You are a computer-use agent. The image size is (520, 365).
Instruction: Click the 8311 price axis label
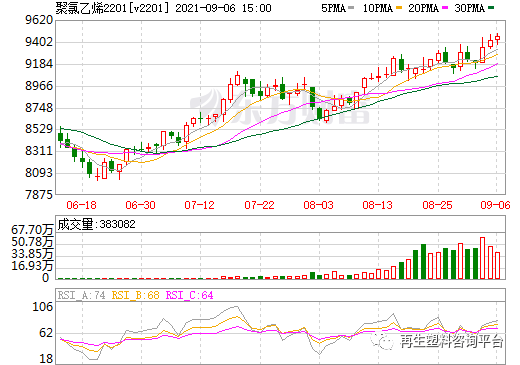(39, 151)
